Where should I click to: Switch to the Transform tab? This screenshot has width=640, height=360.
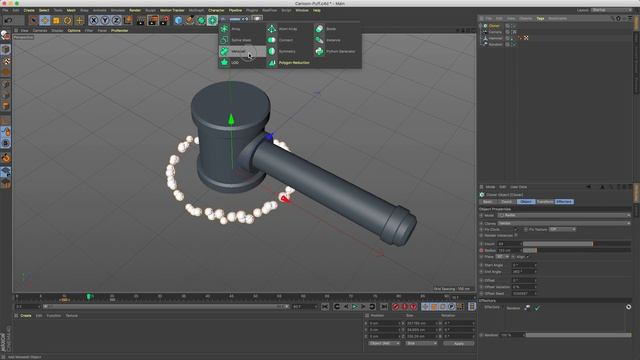(545, 202)
